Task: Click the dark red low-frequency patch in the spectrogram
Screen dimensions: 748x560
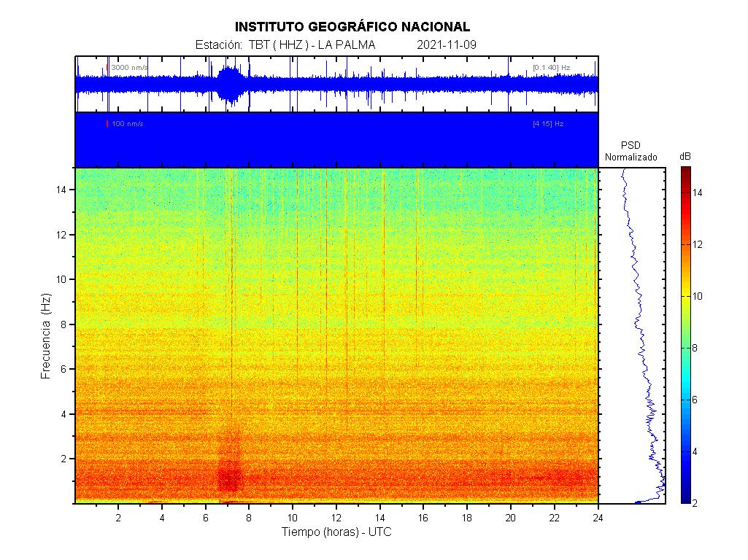Action: [229, 478]
